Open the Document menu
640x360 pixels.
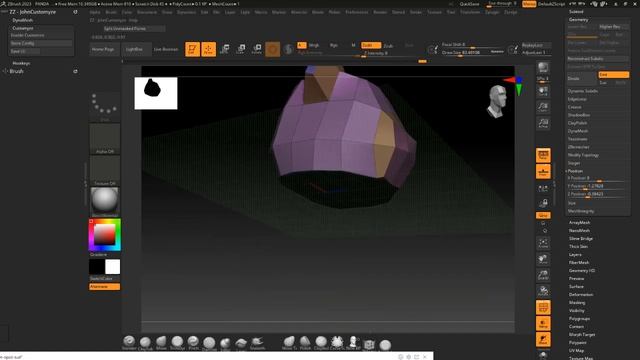tap(147, 12)
